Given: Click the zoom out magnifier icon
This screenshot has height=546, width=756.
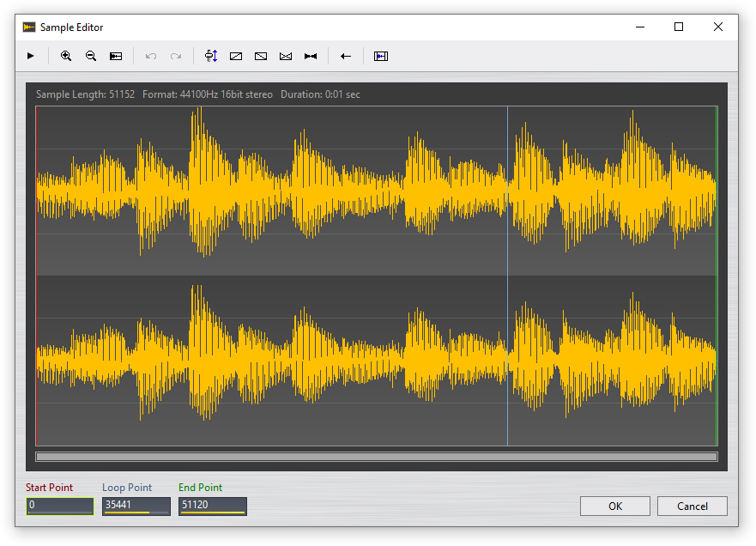Looking at the screenshot, I should [91, 56].
